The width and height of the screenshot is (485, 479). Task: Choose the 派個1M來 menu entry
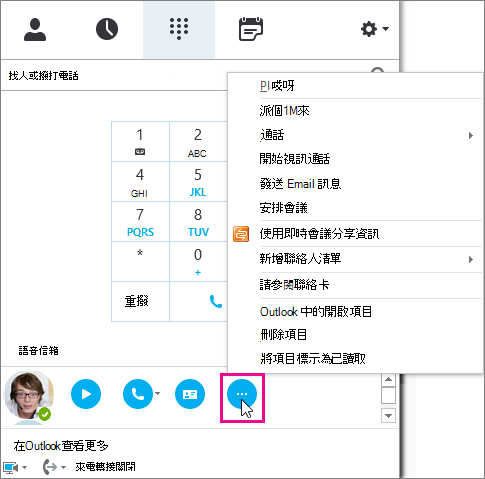tap(356, 111)
